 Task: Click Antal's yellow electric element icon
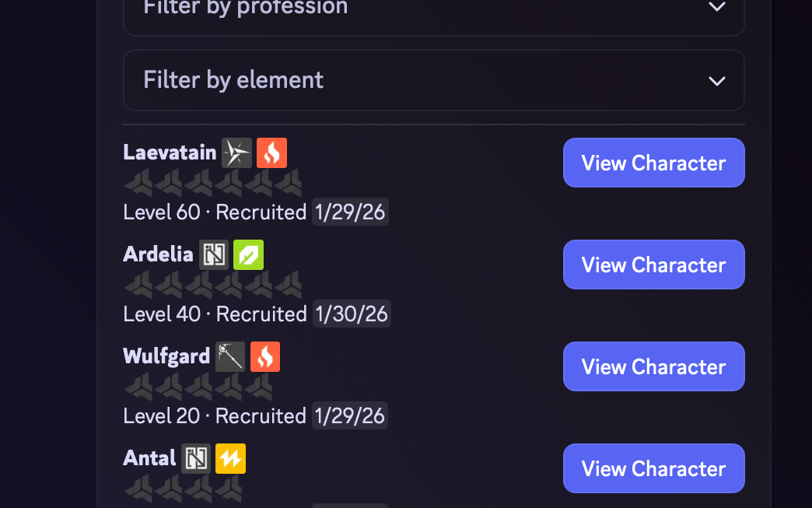[x=231, y=459]
